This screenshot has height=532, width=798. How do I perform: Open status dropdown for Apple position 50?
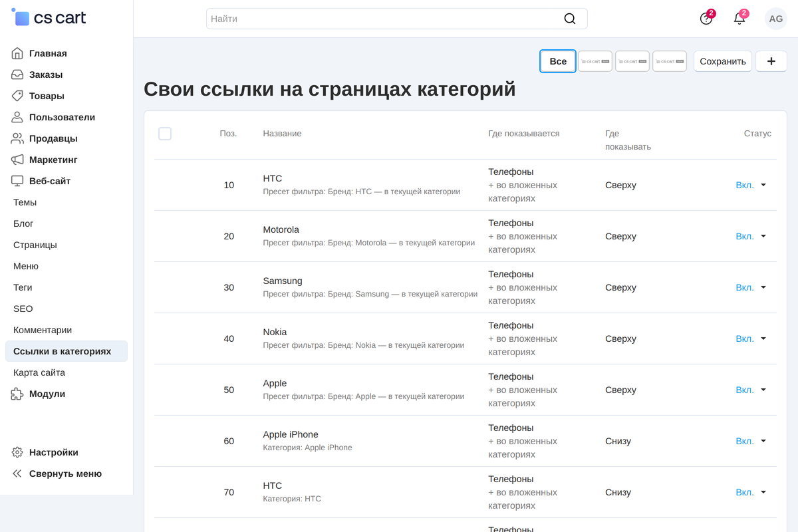751,390
